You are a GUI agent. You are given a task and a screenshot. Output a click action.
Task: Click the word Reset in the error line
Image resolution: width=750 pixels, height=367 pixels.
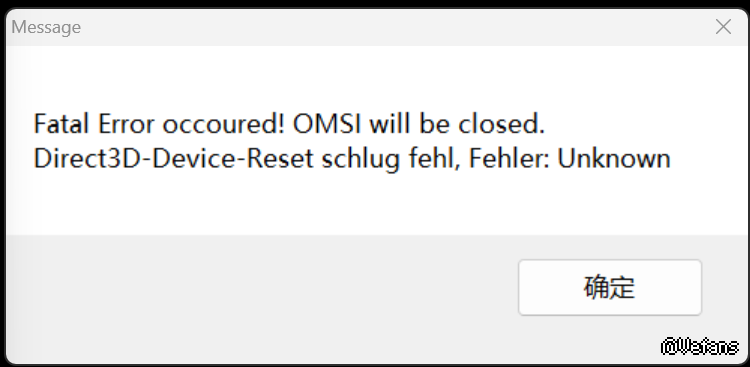(280, 159)
